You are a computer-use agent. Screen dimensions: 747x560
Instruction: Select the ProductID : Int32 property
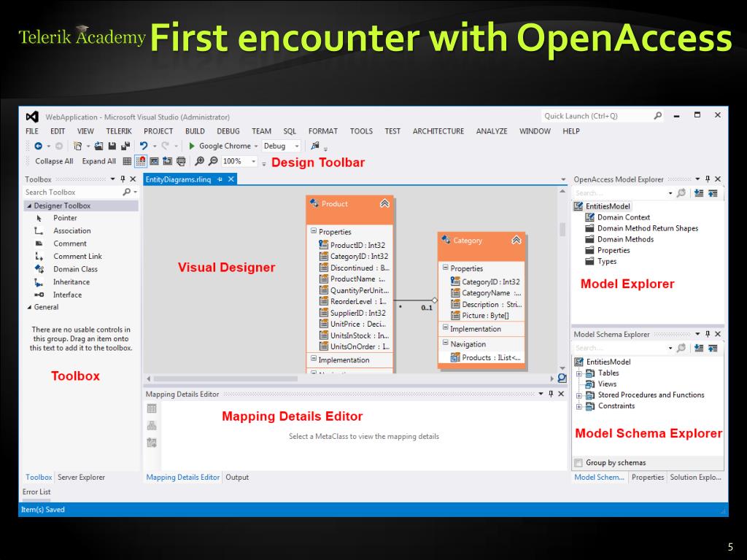tap(357, 245)
